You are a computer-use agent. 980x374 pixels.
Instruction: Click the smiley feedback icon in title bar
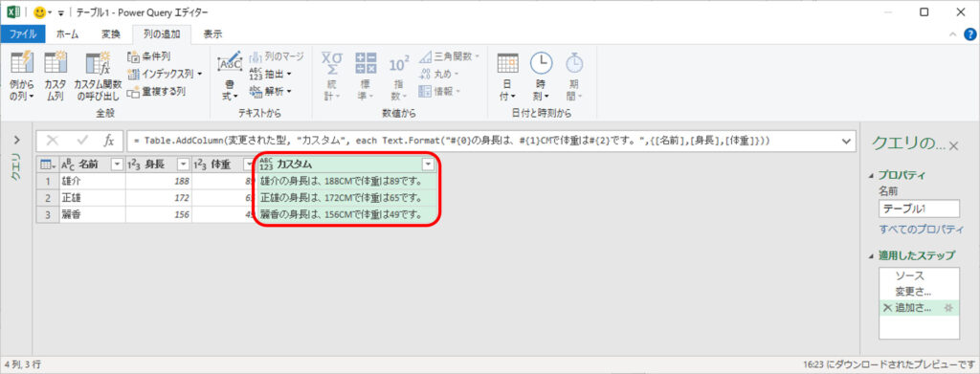click(x=40, y=12)
